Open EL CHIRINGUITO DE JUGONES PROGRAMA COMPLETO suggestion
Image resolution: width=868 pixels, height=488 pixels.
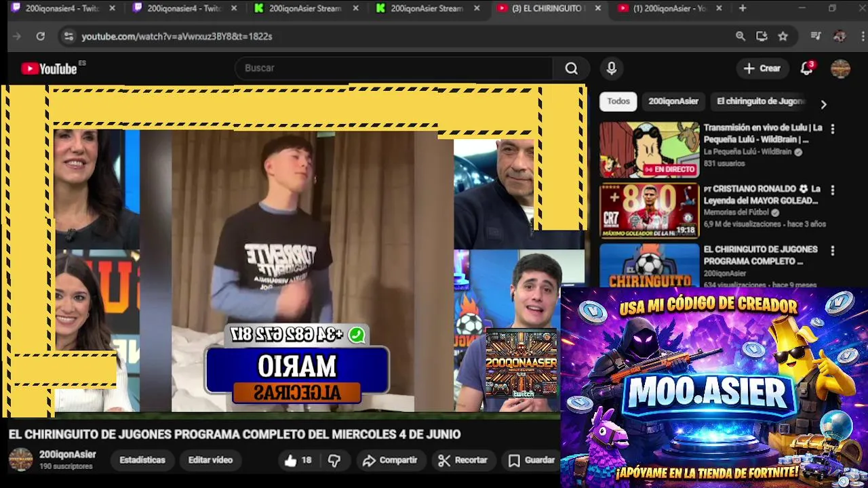(760, 255)
